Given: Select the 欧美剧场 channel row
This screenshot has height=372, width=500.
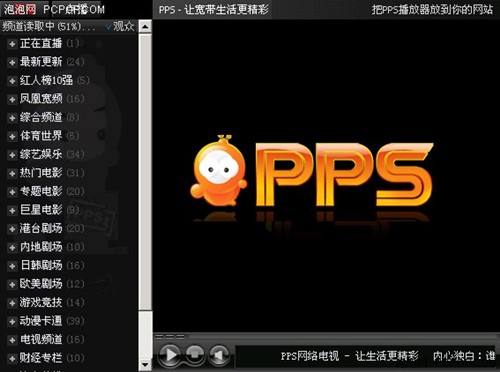Looking at the screenshot, I should tap(52, 284).
